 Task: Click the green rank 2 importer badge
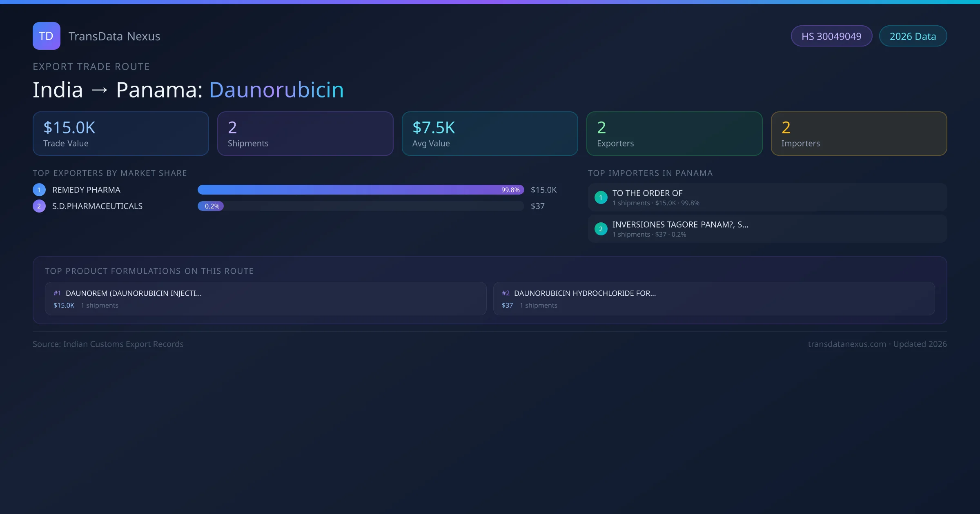601,229
